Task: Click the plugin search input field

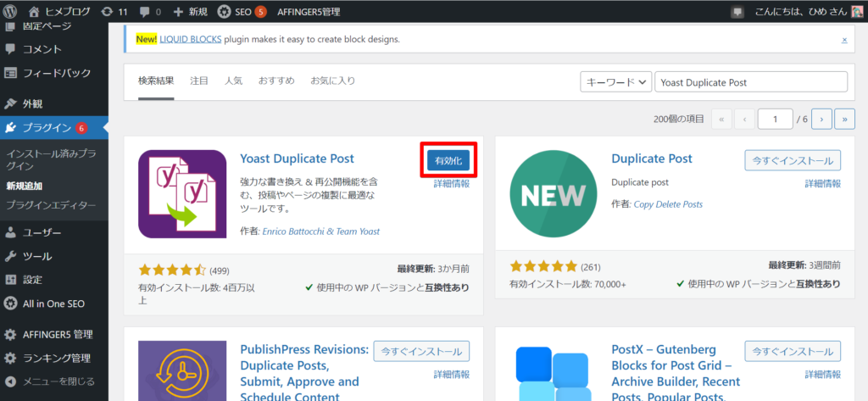Action: click(751, 82)
